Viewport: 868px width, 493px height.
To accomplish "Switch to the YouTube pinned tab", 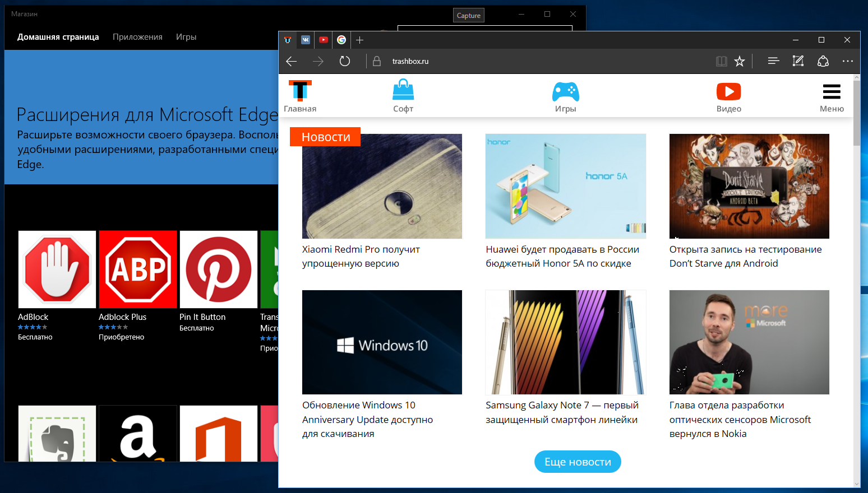I will tap(324, 40).
